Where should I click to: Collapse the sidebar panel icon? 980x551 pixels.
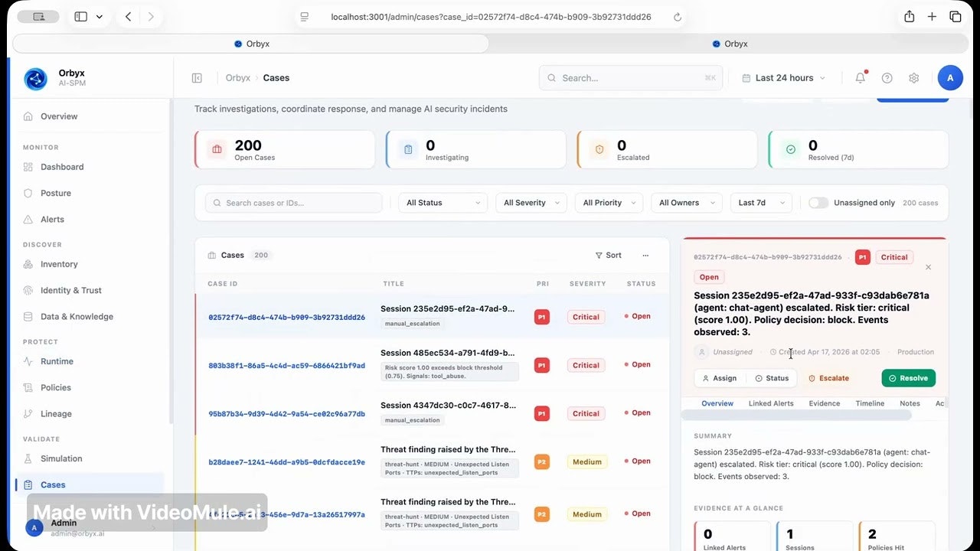coord(197,78)
